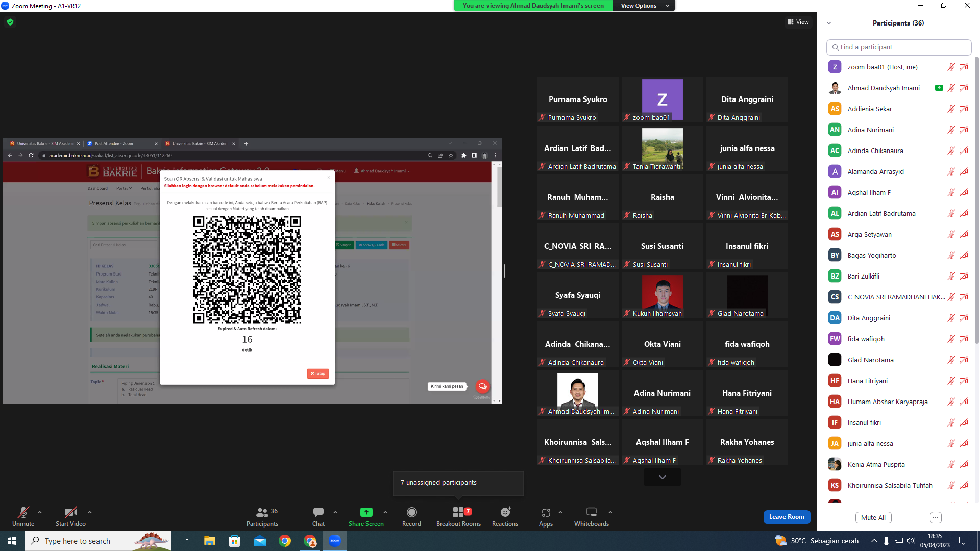Click Mute All in the participants panel
The image size is (980, 551).
[873, 517]
